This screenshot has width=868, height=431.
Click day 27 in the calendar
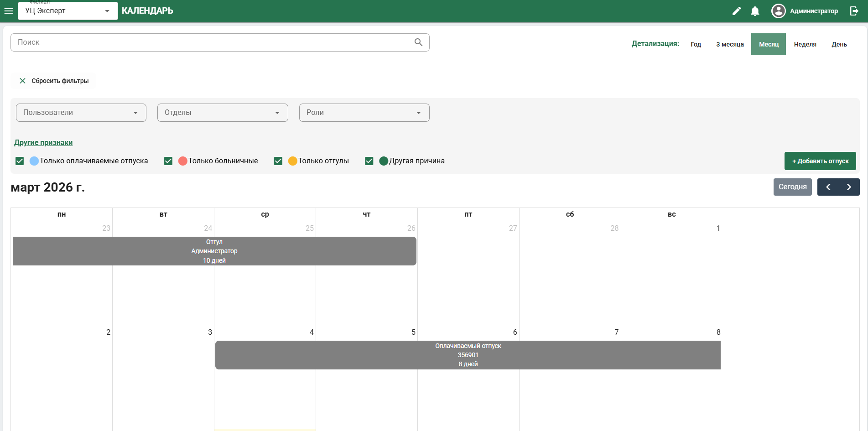click(513, 228)
